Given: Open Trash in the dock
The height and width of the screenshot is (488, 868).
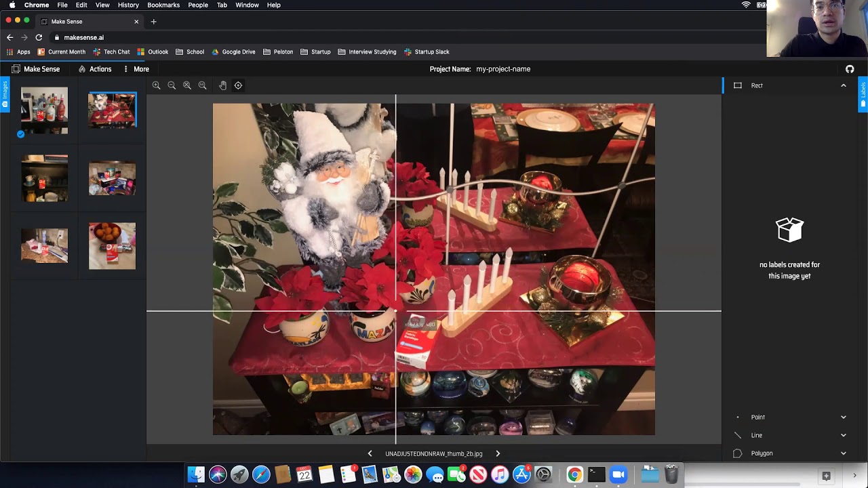Looking at the screenshot, I should (x=671, y=474).
